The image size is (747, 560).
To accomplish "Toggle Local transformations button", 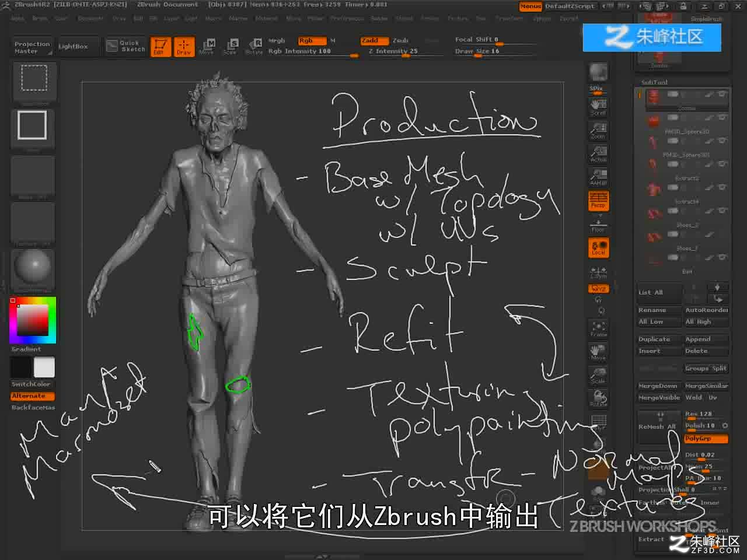I will tap(598, 247).
